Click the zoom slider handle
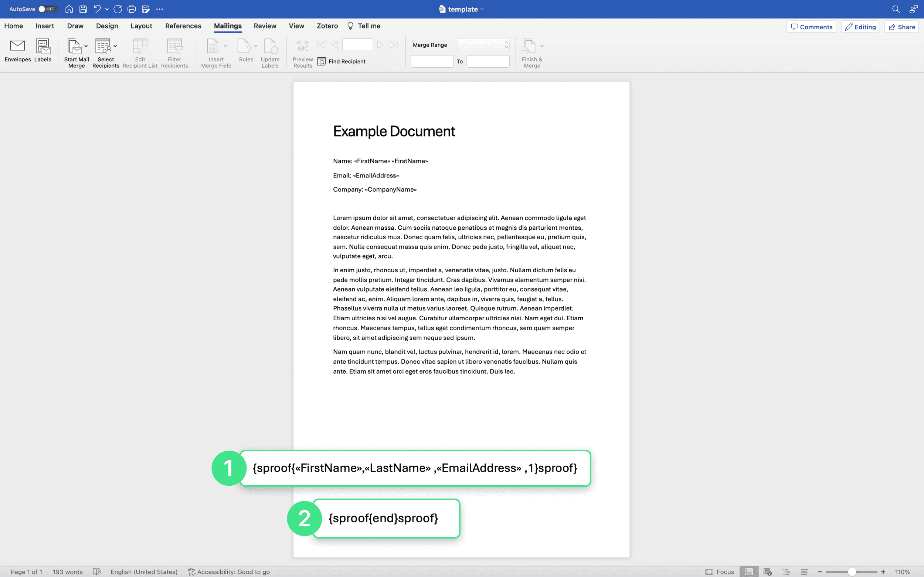Image resolution: width=924 pixels, height=577 pixels. [x=852, y=572]
